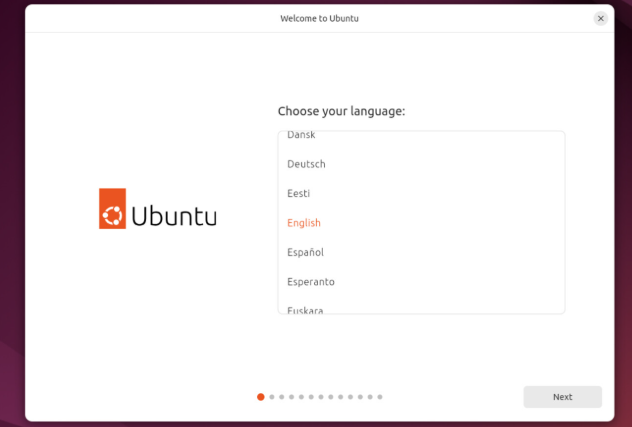
Task: Click the active orange page indicator dot
Action: pyautogui.click(x=261, y=397)
